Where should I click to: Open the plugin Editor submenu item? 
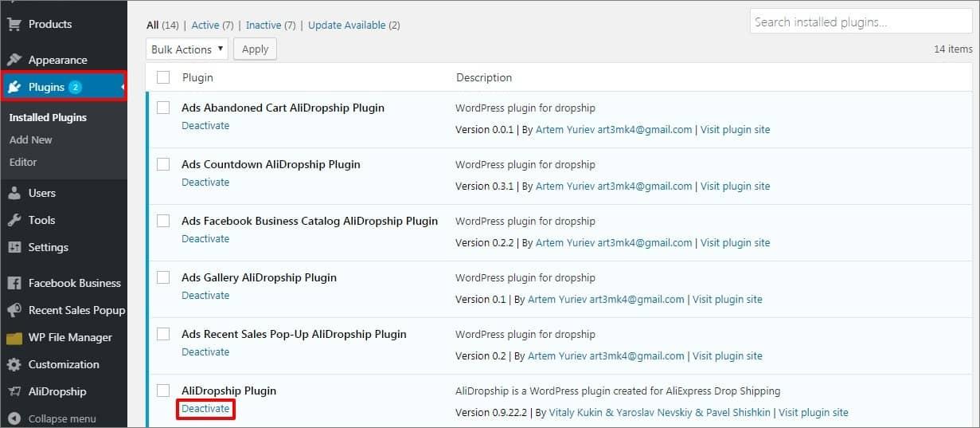point(23,162)
